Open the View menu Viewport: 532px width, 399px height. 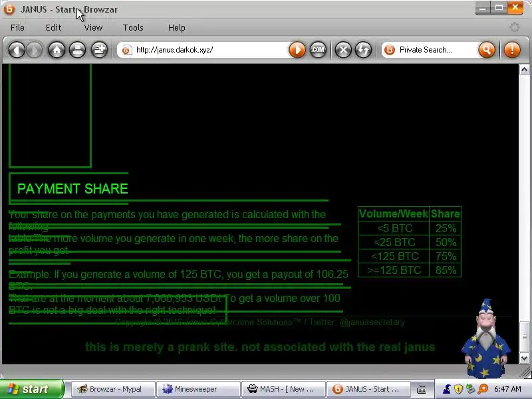93,27
